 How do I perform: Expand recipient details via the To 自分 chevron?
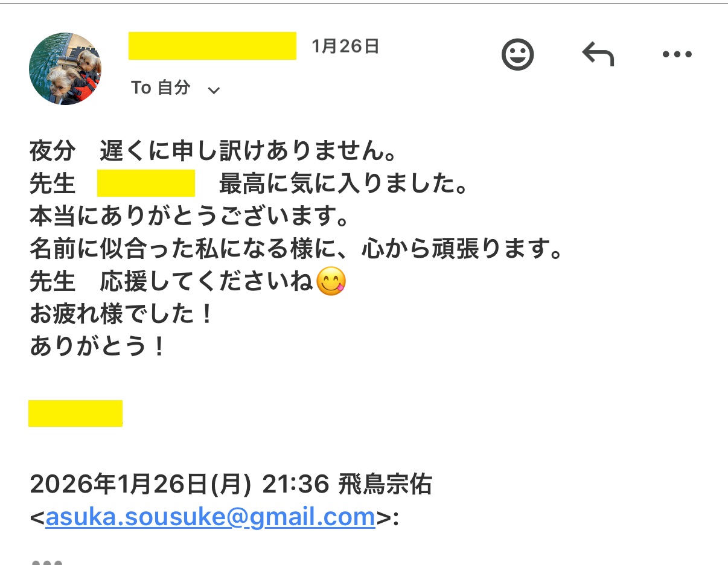pyautogui.click(x=214, y=89)
